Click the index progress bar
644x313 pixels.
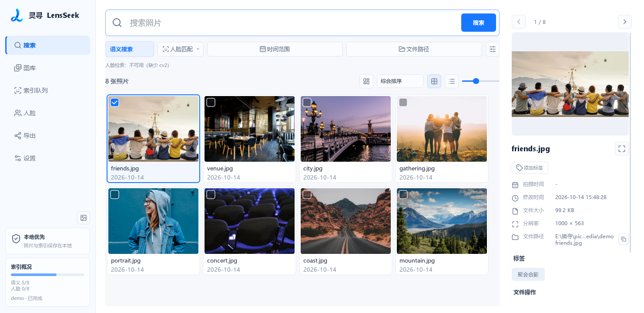47,275
